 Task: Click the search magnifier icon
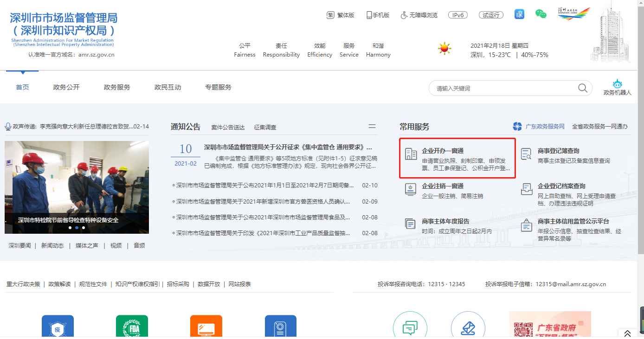[x=582, y=88]
